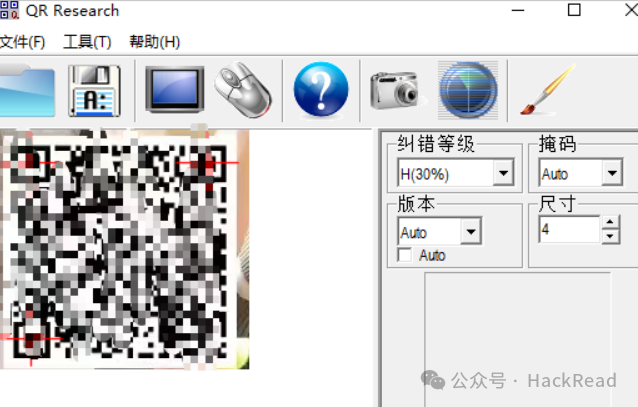This screenshot has height=407, width=638.
Task: Click the floppy disk save icon
Action: pyautogui.click(x=94, y=90)
